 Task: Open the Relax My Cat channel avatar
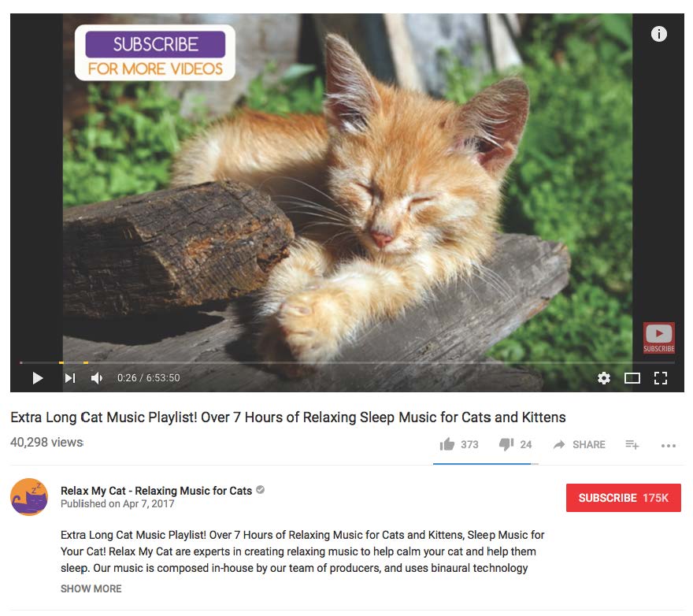(29, 496)
